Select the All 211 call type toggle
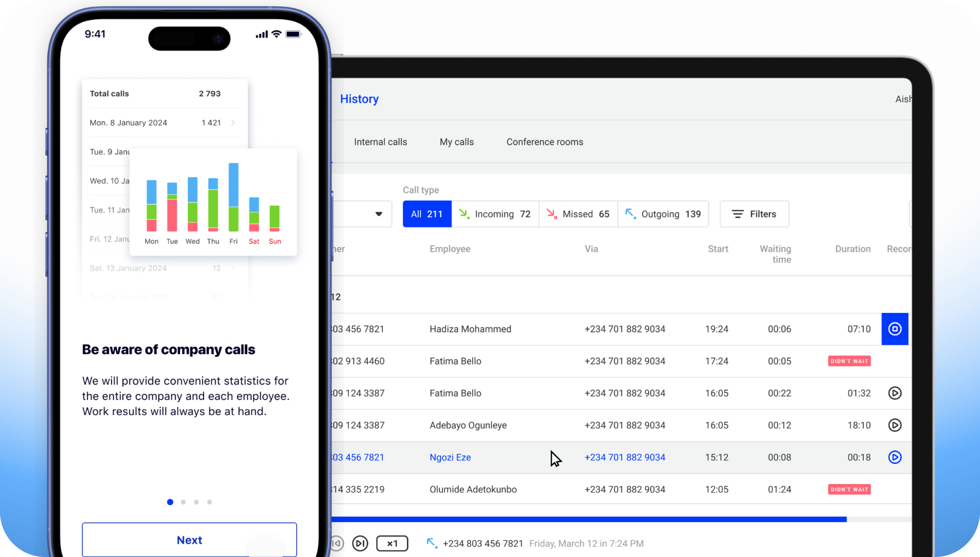 click(427, 214)
